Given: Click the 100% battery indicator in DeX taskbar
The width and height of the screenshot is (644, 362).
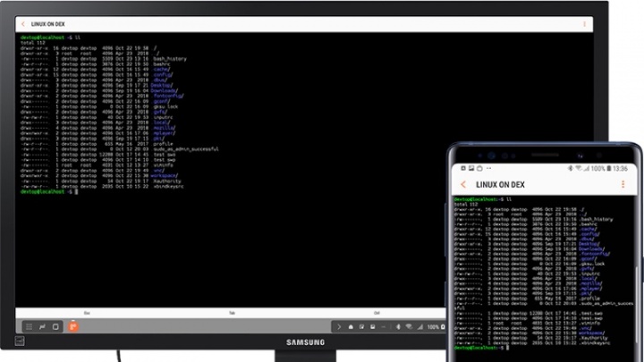Looking at the screenshot, I should [434, 327].
